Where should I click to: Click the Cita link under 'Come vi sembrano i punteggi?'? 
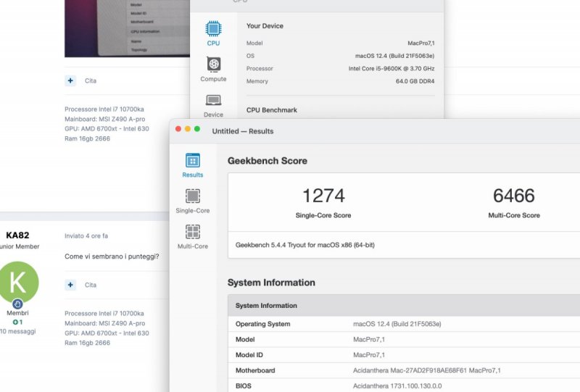click(91, 285)
